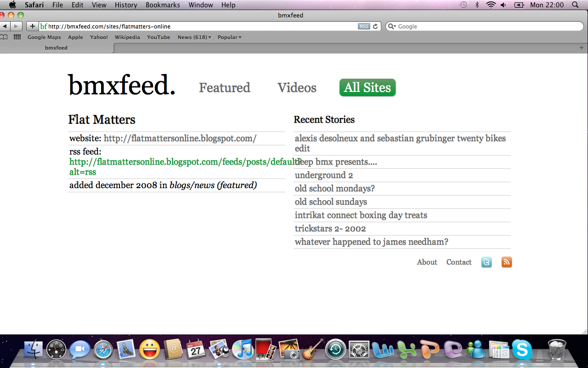Click the Twitter icon in page footer
The height and width of the screenshot is (368, 588).
pyautogui.click(x=486, y=262)
